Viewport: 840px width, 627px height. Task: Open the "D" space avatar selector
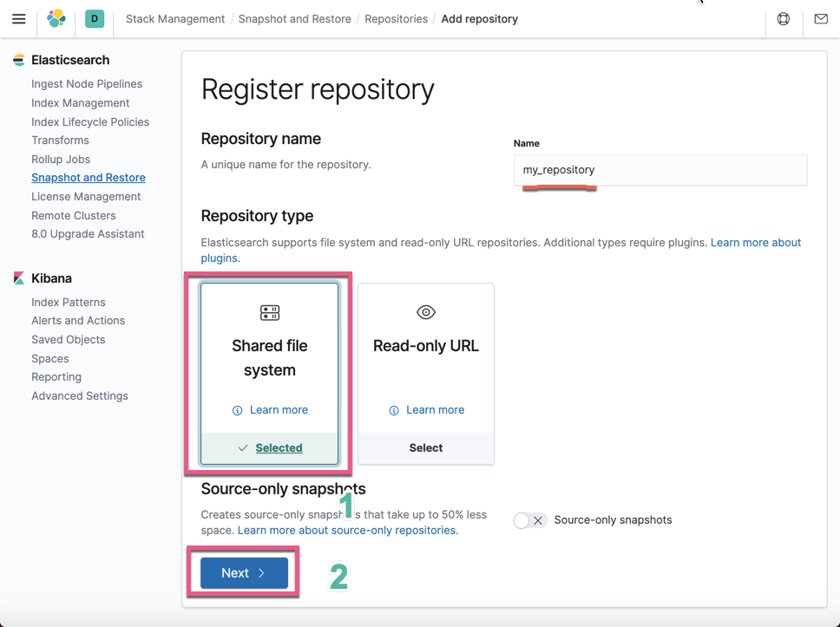click(x=95, y=18)
